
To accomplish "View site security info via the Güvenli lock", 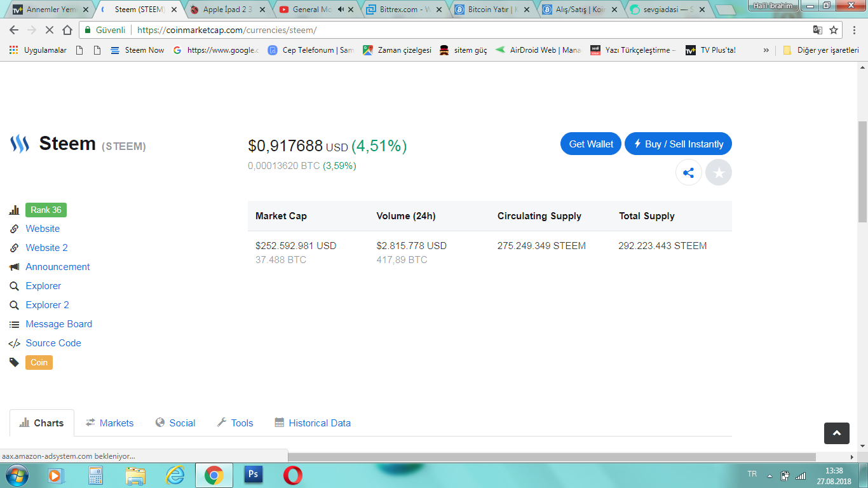I will click(x=105, y=30).
